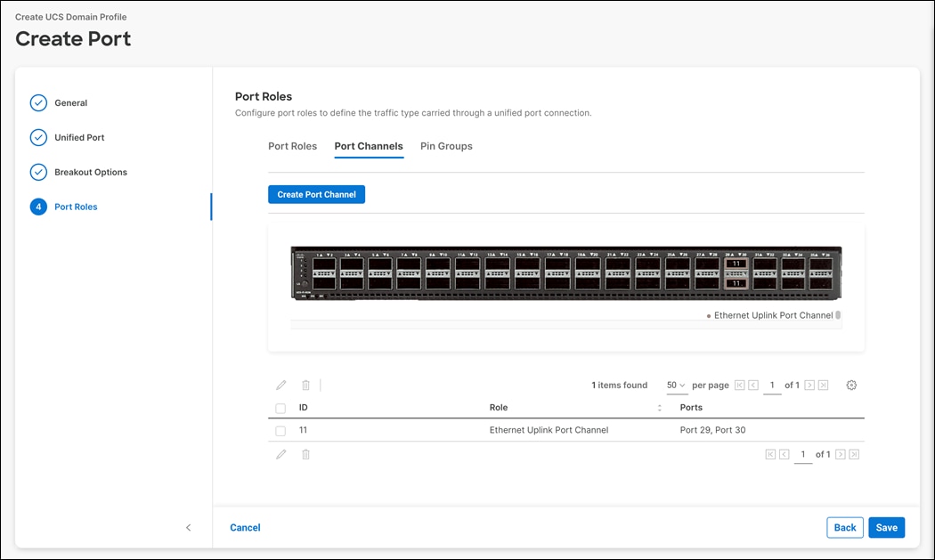Collapse the left sidebar using the chevron

click(188, 527)
